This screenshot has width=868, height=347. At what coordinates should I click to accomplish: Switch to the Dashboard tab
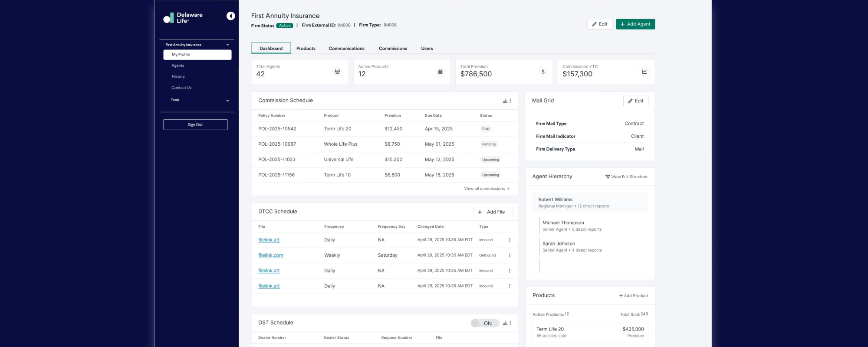pyautogui.click(x=271, y=48)
